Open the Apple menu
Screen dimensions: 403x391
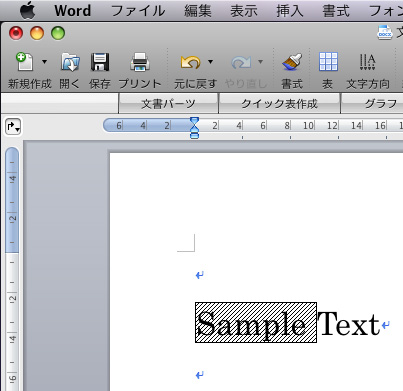click(27, 10)
